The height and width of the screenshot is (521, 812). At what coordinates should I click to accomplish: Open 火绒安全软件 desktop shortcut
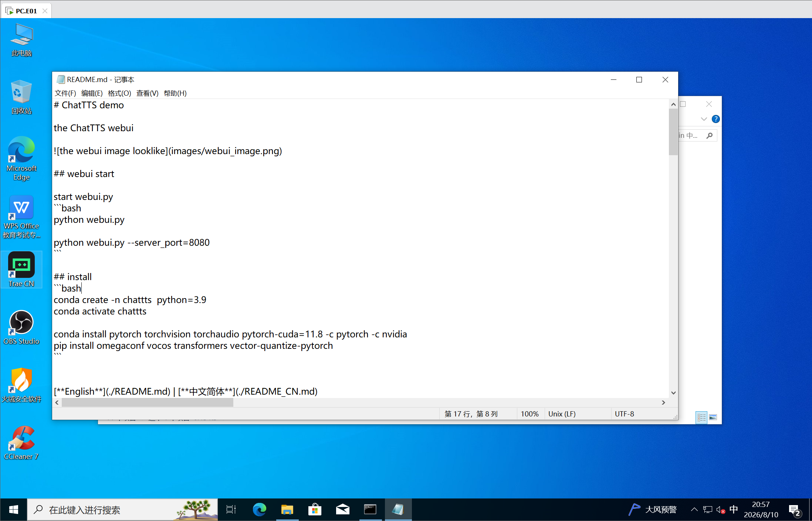click(x=21, y=385)
